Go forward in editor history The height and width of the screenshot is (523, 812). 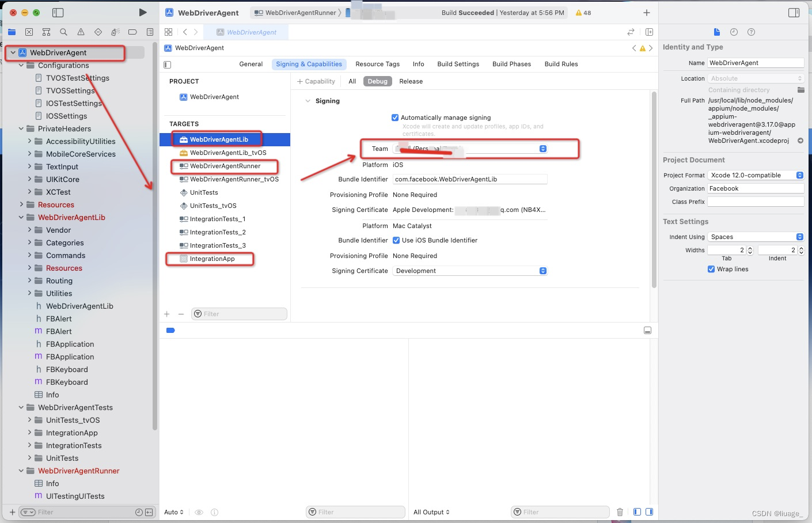tap(196, 32)
